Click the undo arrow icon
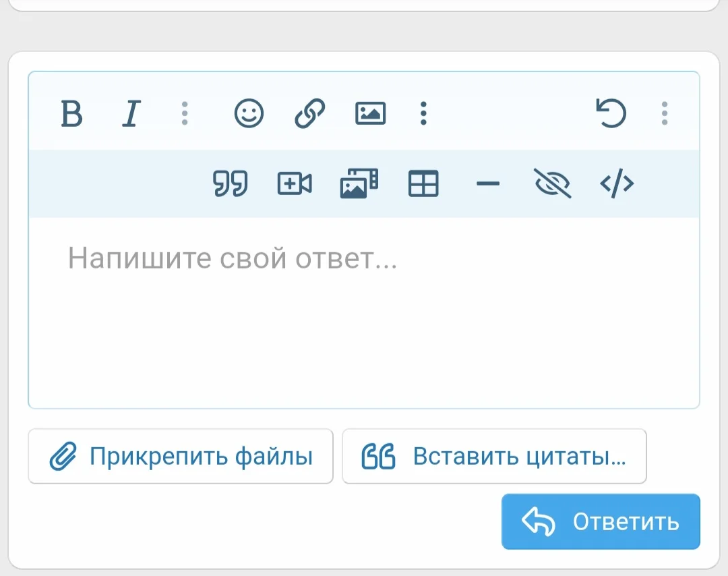This screenshot has height=576, width=728. (x=611, y=113)
